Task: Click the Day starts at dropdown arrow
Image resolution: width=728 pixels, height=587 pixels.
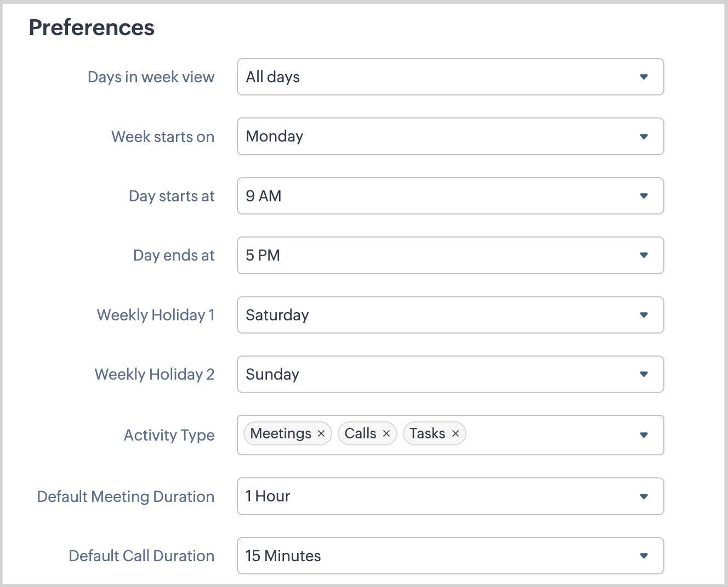Action: point(644,196)
